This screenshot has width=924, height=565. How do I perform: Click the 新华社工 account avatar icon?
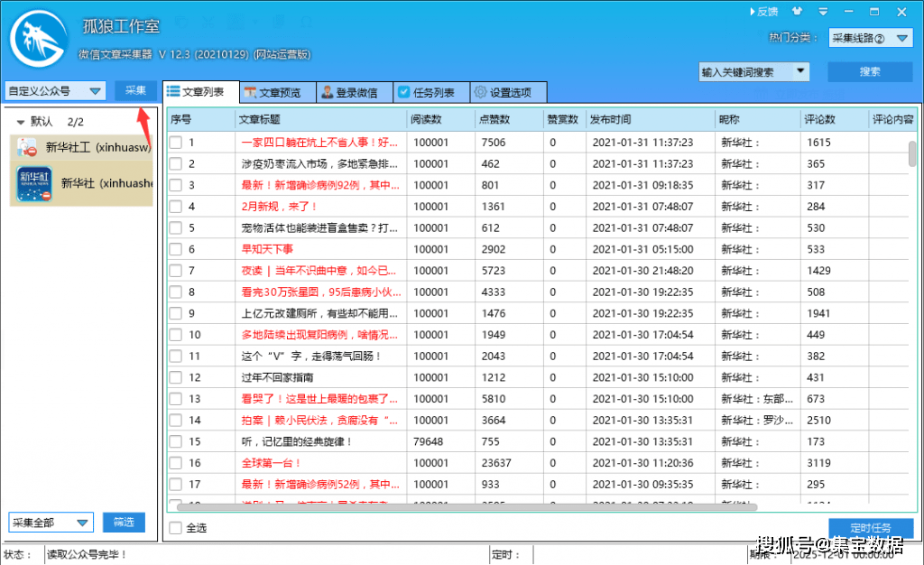(26, 147)
